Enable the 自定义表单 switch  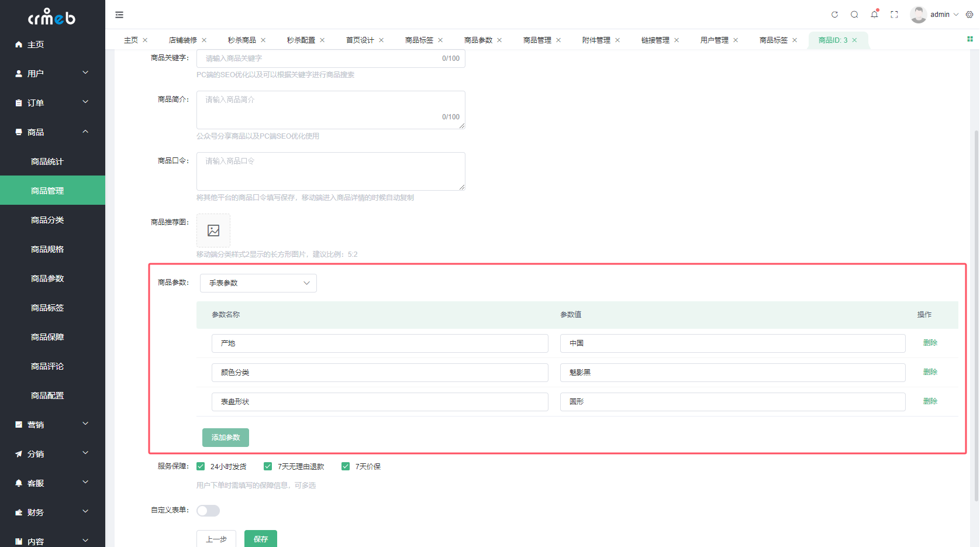click(x=208, y=511)
